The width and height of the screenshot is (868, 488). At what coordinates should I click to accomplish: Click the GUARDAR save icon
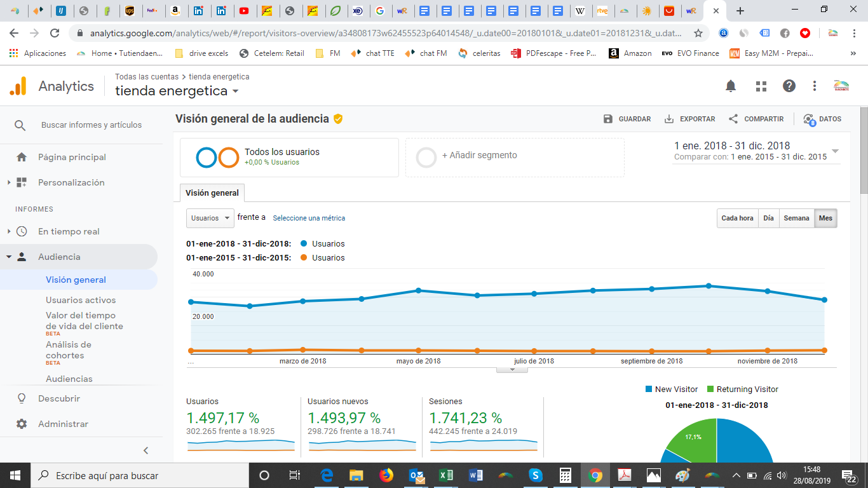pyautogui.click(x=608, y=119)
